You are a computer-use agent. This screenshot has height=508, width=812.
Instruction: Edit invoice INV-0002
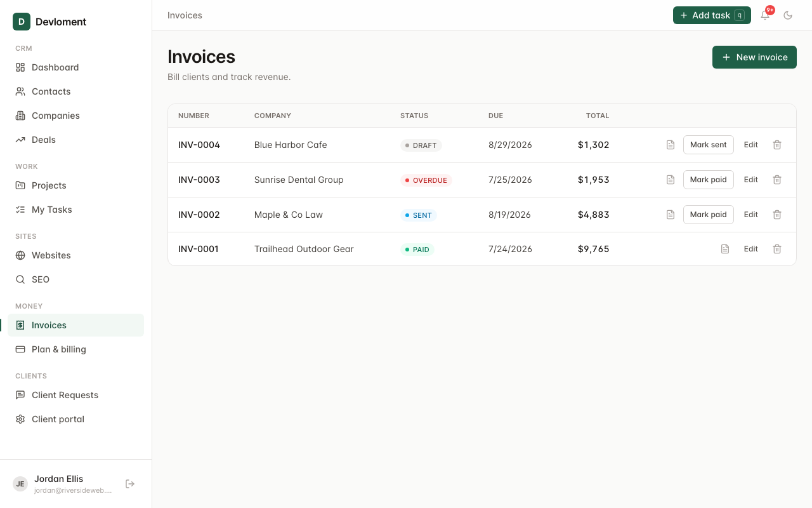(x=751, y=215)
